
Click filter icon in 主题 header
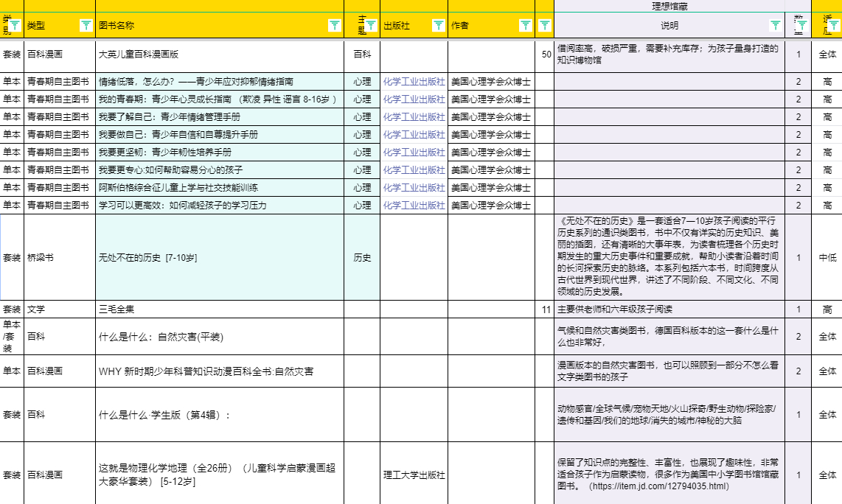pos(371,26)
